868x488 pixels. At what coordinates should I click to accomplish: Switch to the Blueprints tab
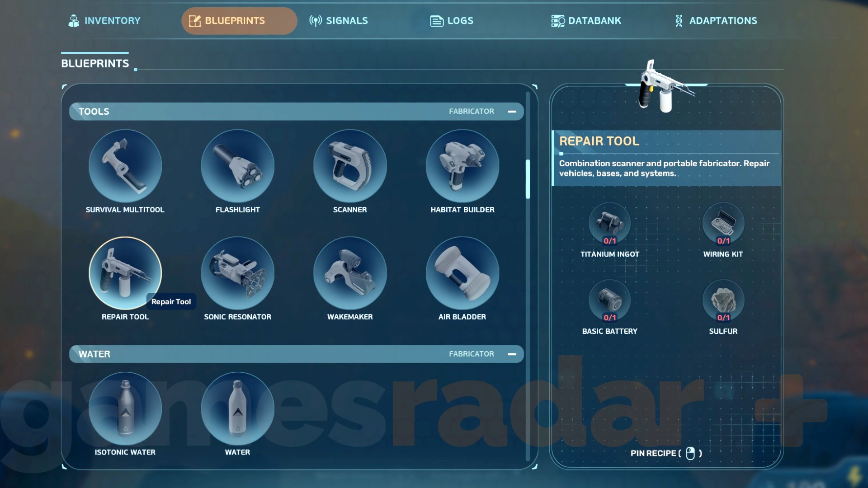[x=239, y=21]
